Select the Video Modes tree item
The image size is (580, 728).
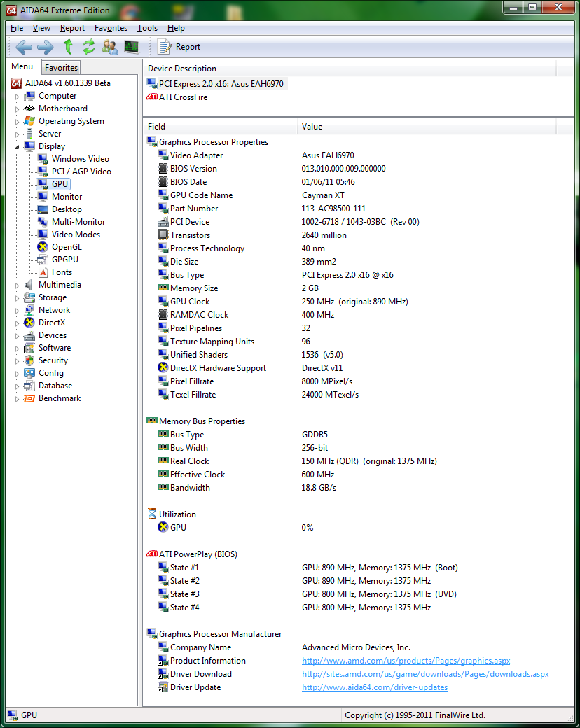click(76, 234)
